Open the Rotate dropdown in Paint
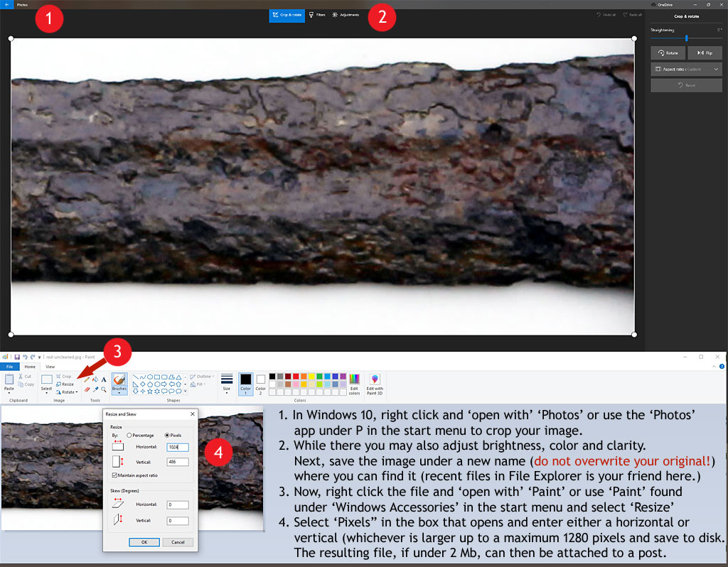This screenshot has height=567, width=728. pos(67,392)
